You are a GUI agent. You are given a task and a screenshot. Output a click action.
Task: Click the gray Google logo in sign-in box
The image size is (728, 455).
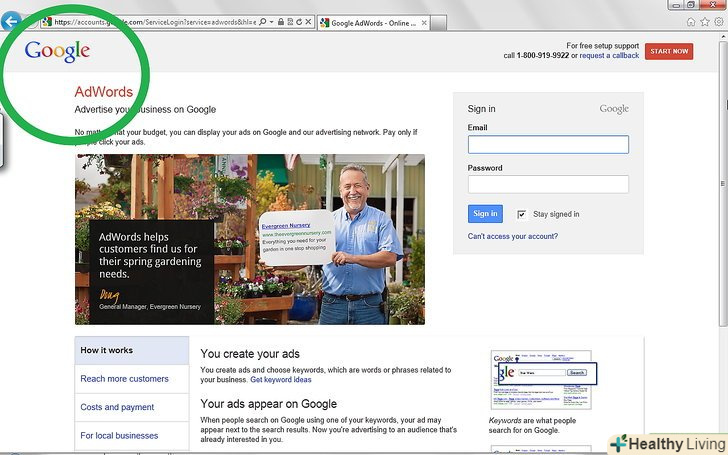pos(614,109)
